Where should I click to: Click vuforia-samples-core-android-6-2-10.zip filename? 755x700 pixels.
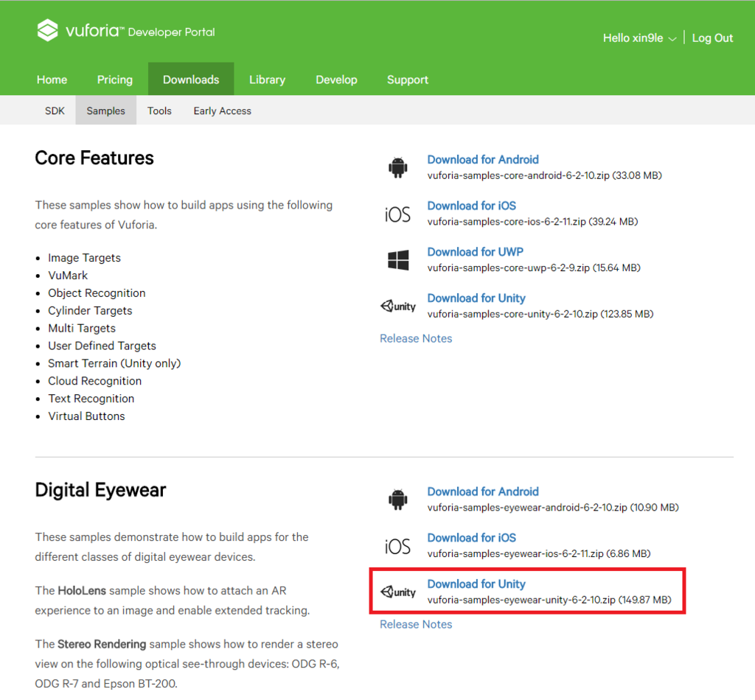[x=518, y=175]
